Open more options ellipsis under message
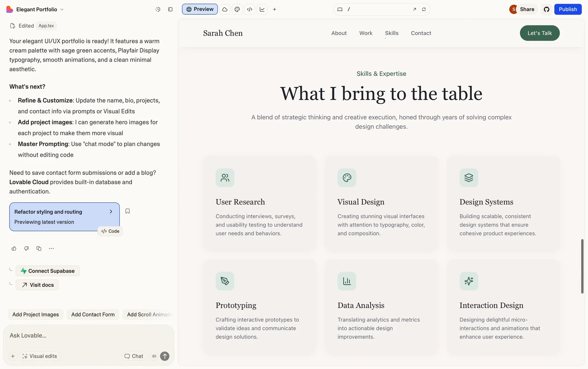This screenshot has height=369, width=588. pos(51,248)
